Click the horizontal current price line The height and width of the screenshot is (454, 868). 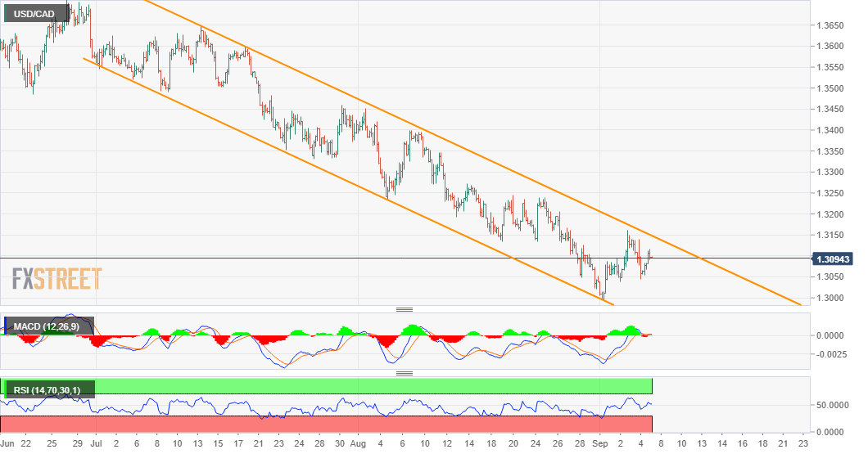328,258
